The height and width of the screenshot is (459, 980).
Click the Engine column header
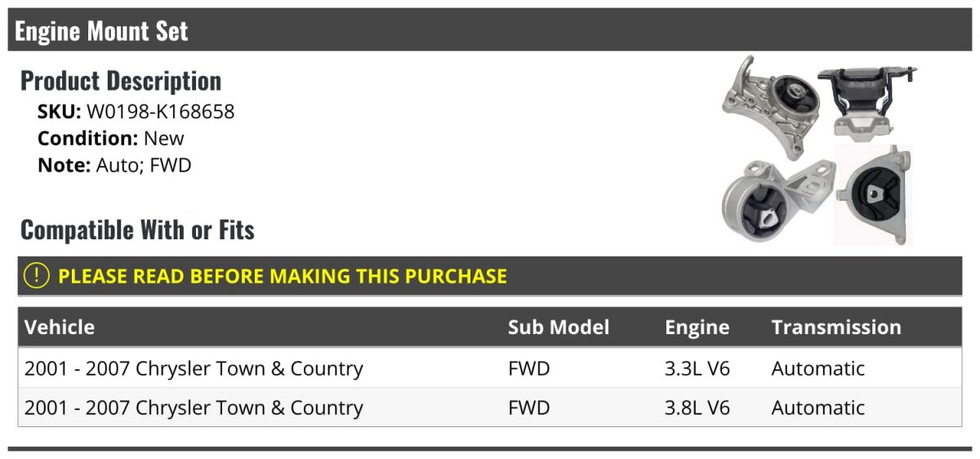[x=697, y=328]
